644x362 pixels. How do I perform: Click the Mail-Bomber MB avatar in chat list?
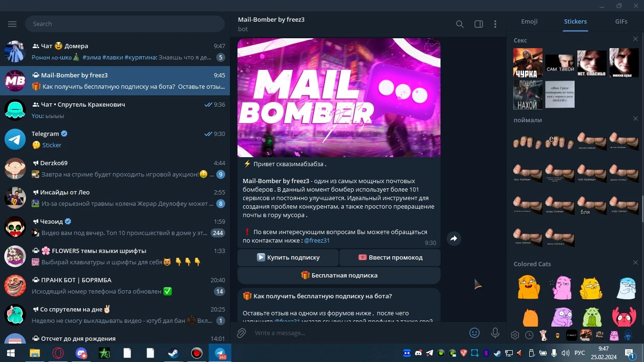[15, 81]
